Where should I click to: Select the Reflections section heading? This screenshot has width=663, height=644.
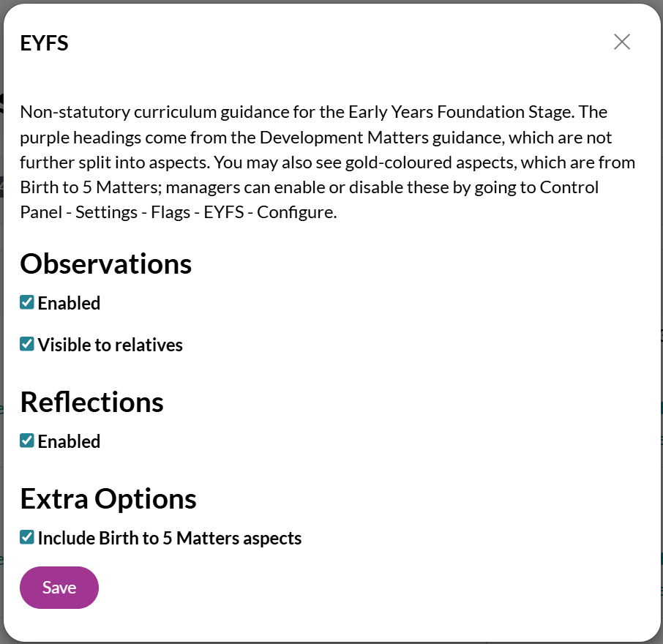(x=91, y=402)
